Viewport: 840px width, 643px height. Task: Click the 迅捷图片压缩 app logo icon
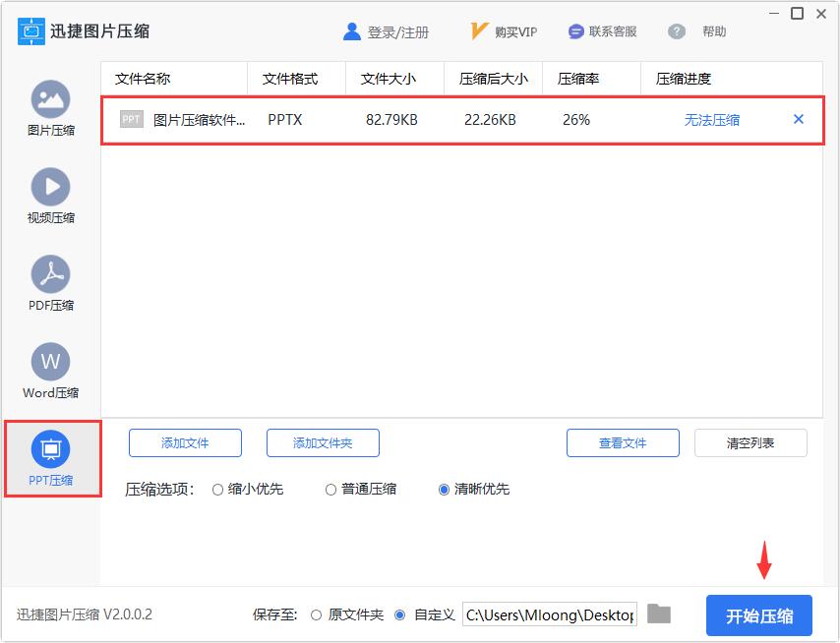(x=31, y=31)
